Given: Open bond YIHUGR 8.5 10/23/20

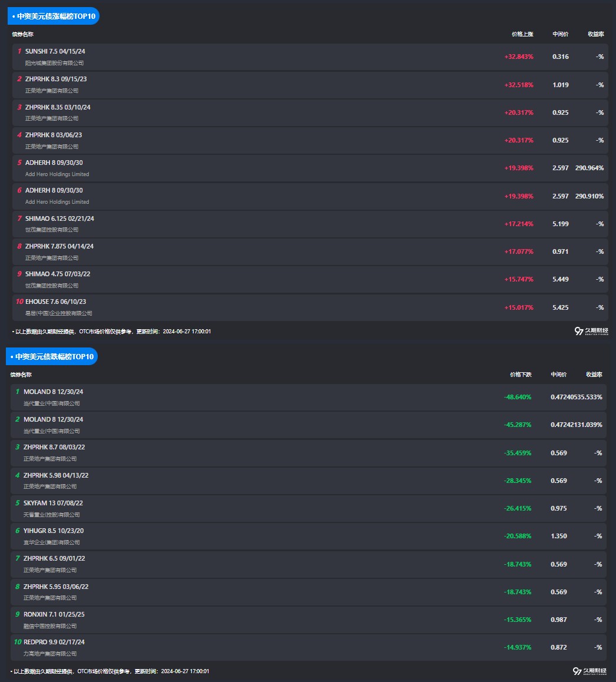Looking at the screenshot, I should (x=54, y=531).
